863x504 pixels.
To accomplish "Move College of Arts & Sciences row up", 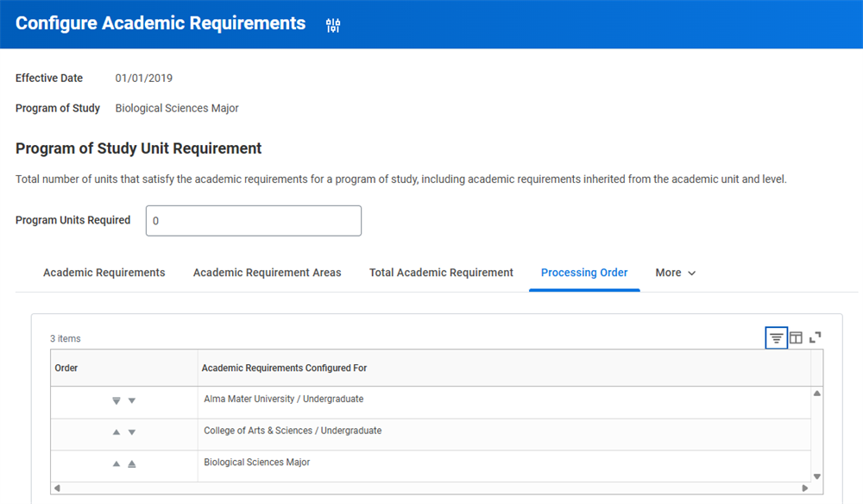I will pyautogui.click(x=117, y=432).
